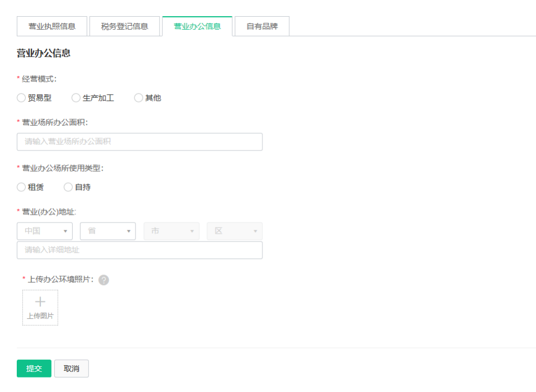Expand the 省 province dropdown
This screenshot has width=536, height=392.
pos(107,231)
